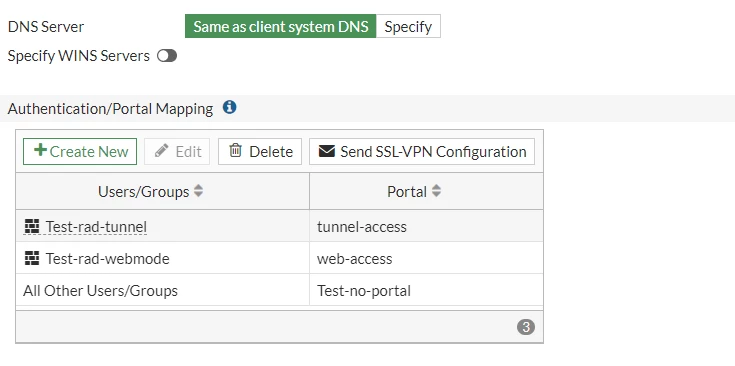735x366 pixels.
Task: Click the entry count badge showing 3
Action: pos(525,327)
